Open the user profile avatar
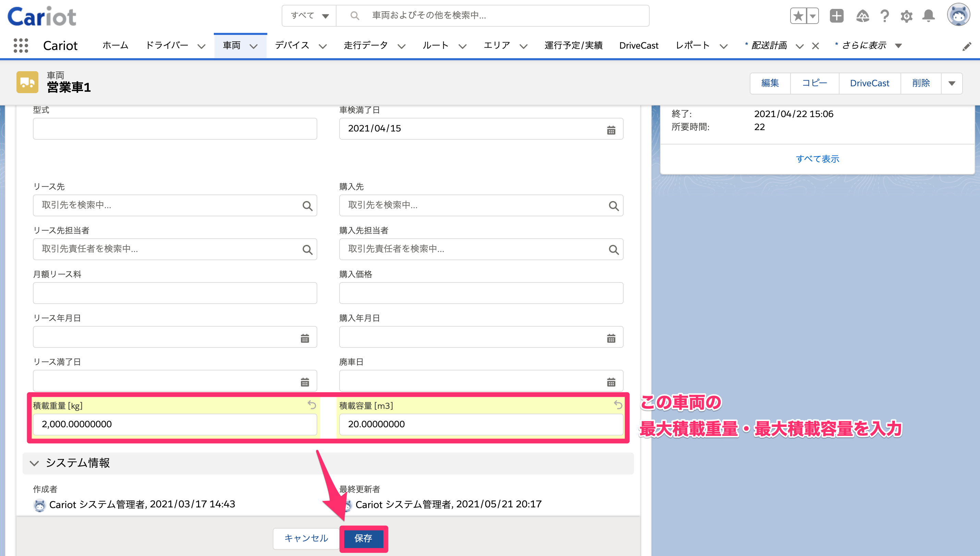The width and height of the screenshot is (980, 556). point(958,15)
